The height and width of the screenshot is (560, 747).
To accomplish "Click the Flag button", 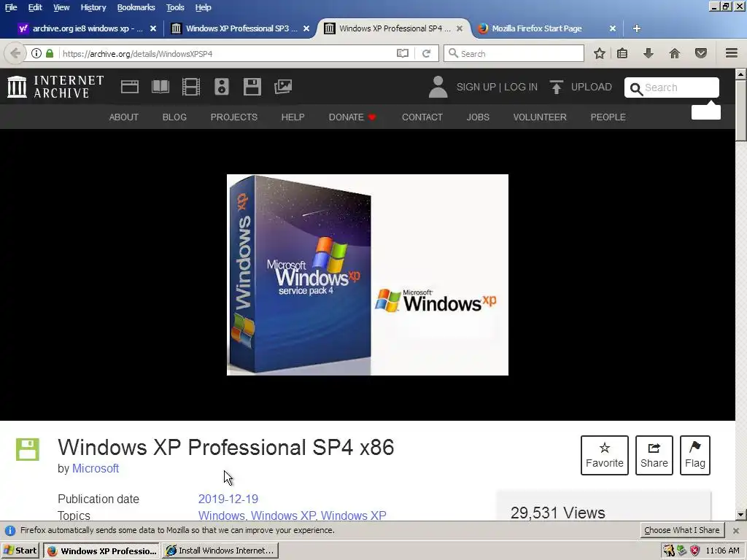I will pyautogui.click(x=695, y=455).
